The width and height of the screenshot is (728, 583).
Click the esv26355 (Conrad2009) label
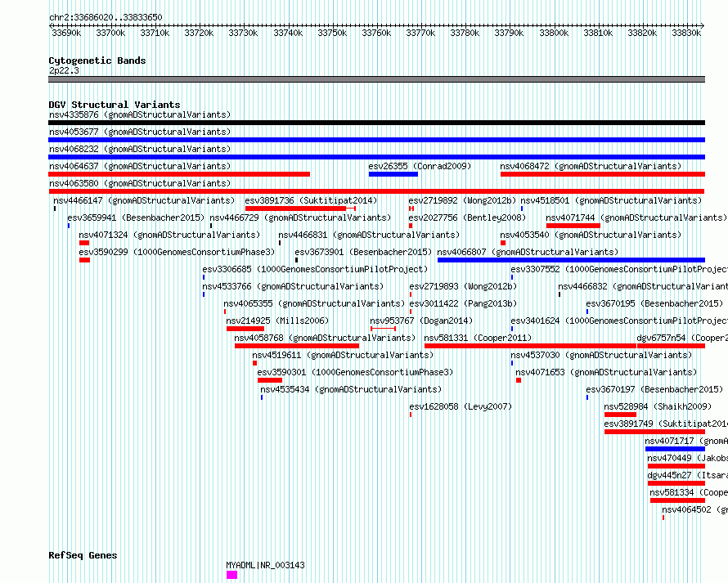(x=420, y=166)
